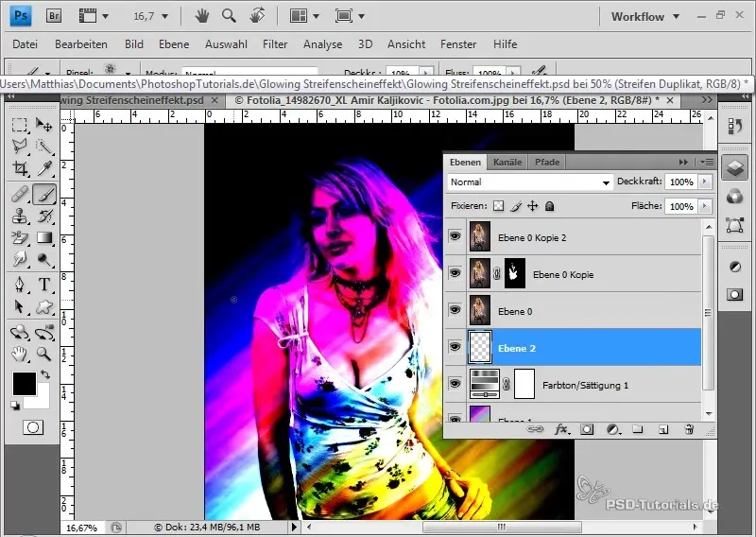Click the Deckkraft value field
Screen dimensions: 756x537
pyautogui.click(x=680, y=182)
